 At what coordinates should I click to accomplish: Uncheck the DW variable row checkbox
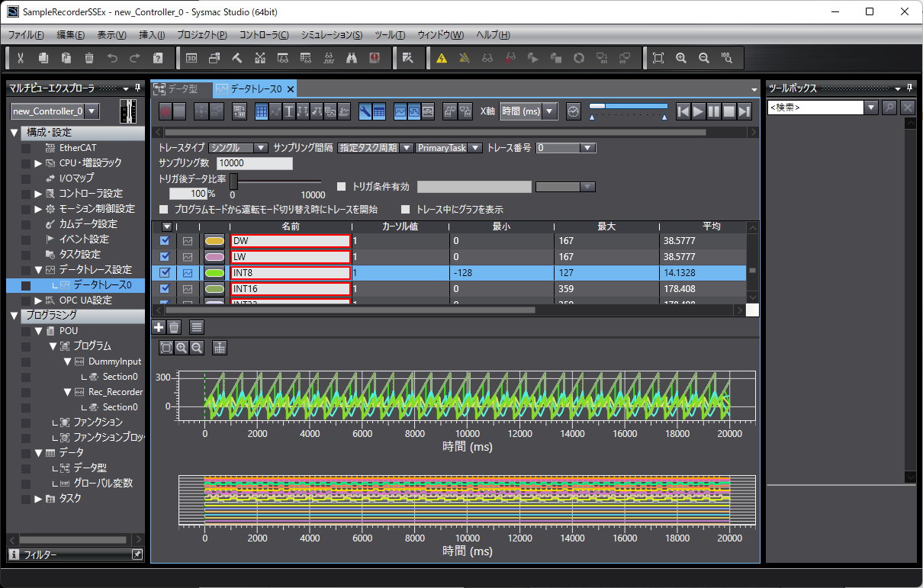(x=166, y=241)
